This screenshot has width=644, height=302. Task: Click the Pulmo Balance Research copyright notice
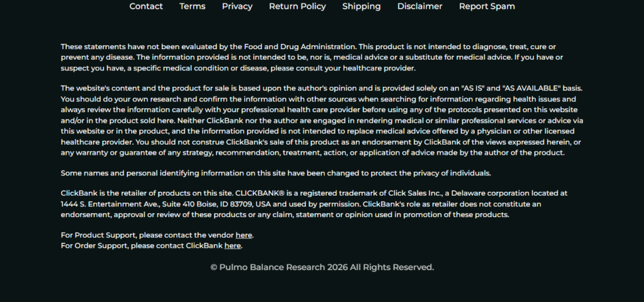322,267
